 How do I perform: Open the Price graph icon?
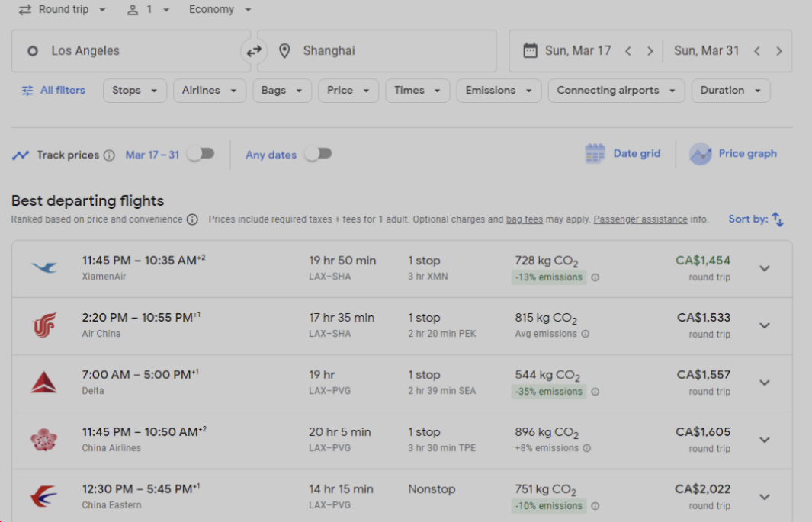pyautogui.click(x=700, y=154)
